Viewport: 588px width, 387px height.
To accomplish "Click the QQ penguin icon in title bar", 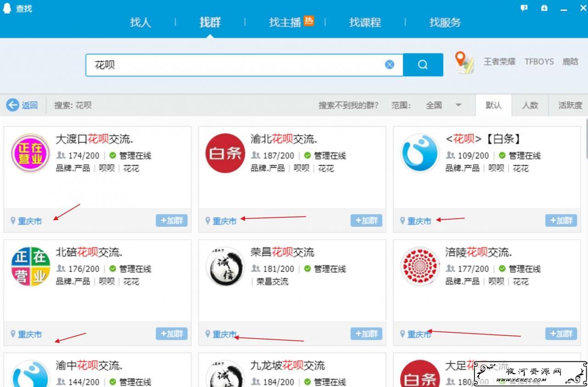I will click(7, 8).
